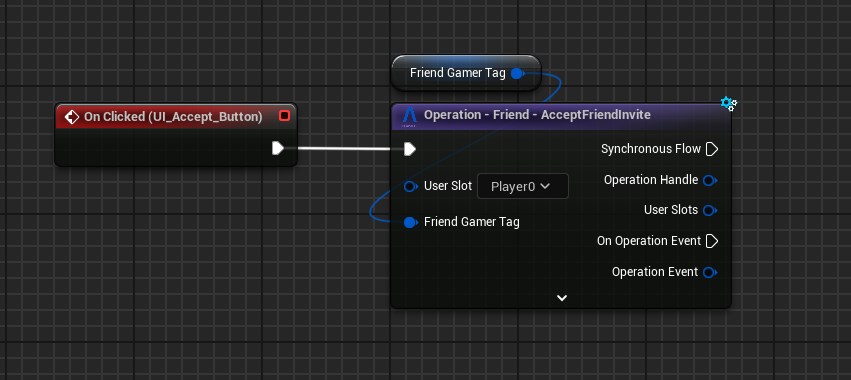This screenshot has width=851, height=380.
Task: Click the Operation Event output pin
Action: [710, 273]
